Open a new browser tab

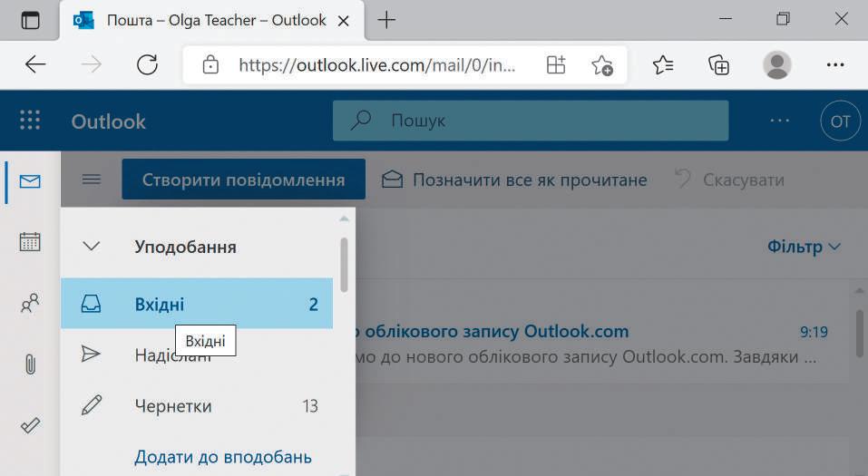tap(386, 21)
